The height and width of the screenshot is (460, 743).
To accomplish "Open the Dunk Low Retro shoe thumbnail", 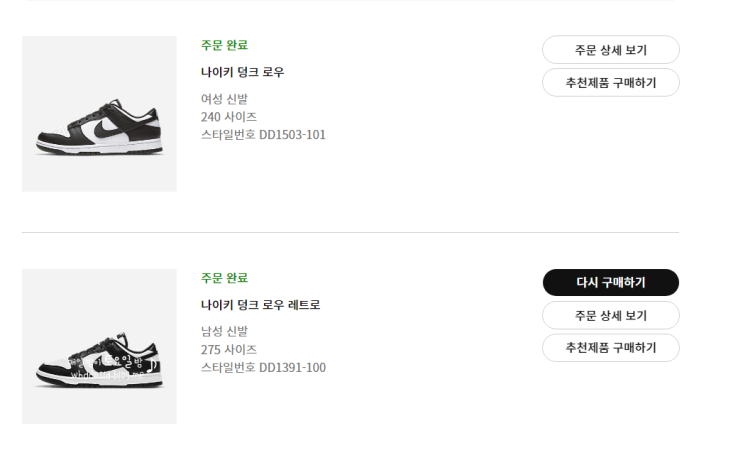I will [x=99, y=346].
